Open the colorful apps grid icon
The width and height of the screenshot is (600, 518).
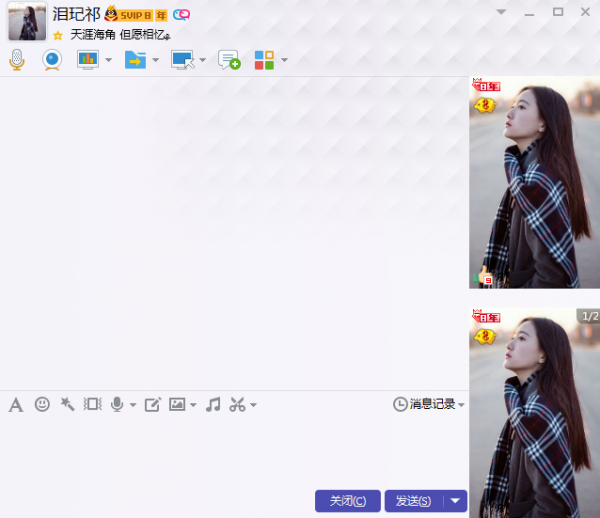[264, 60]
